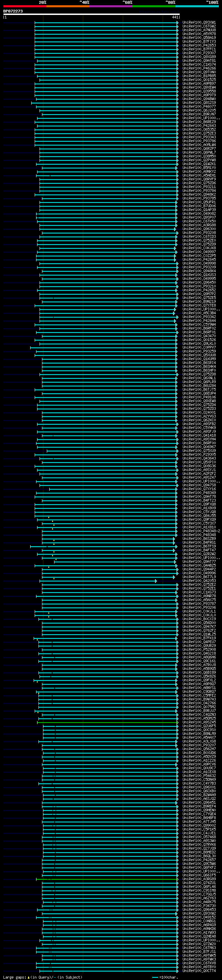This screenshot has width=222, height=980.
Task: Click the UniRef100_B6TFS9 label
Action: click(x=199, y=546)
